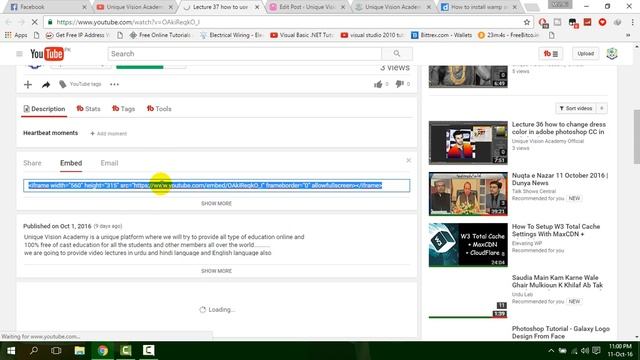Click the plus button beside Sort videos
Viewport: 640px width, 360px height.
point(602,108)
